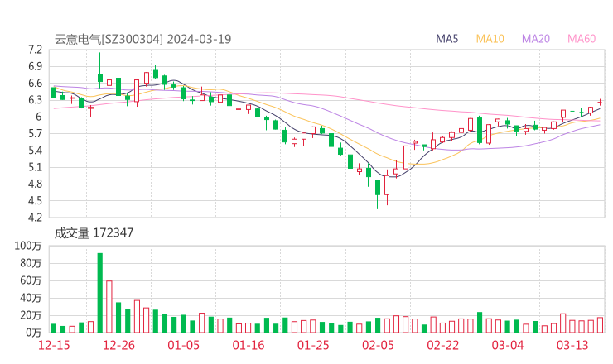Click the 03-04 date axis label
Image resolution: width=613 pixels, height=364 pixels.
(x=508, y=345)
